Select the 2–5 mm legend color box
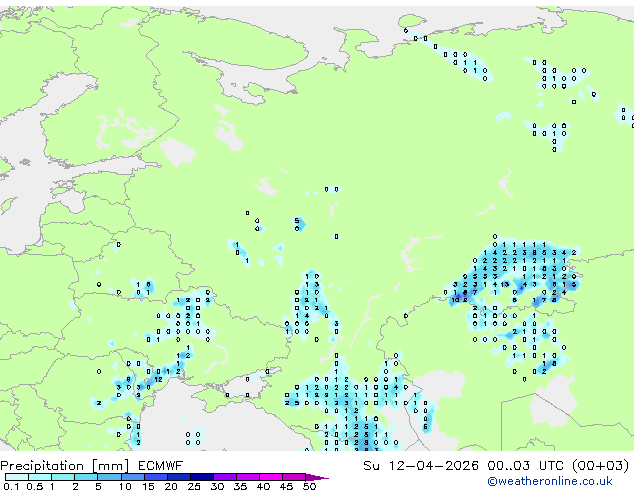This screenshot has width=634, height=490. (x=86, y=477)
